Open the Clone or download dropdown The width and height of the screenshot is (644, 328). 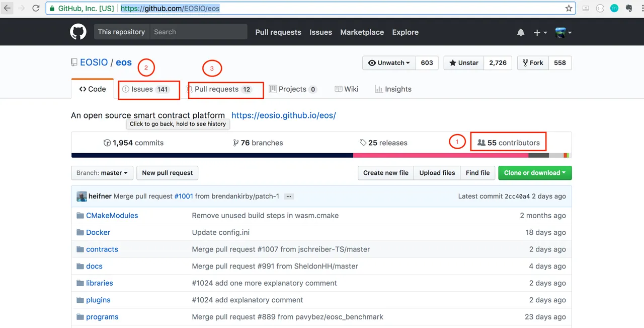[x=535, y=173]
